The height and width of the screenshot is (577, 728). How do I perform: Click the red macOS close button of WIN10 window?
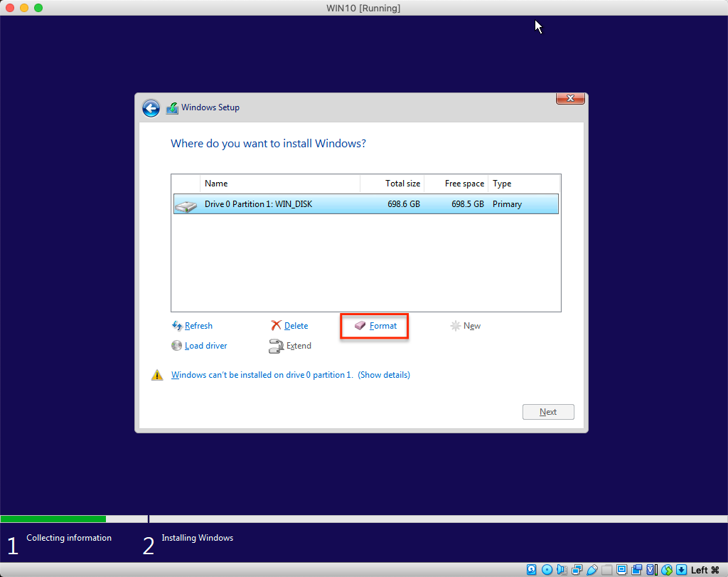pyautogui.click(x=10, y=8)
